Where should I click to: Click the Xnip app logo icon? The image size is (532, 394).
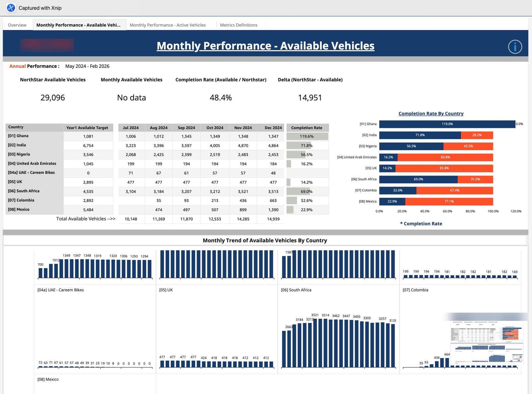(x=11, y=8)
